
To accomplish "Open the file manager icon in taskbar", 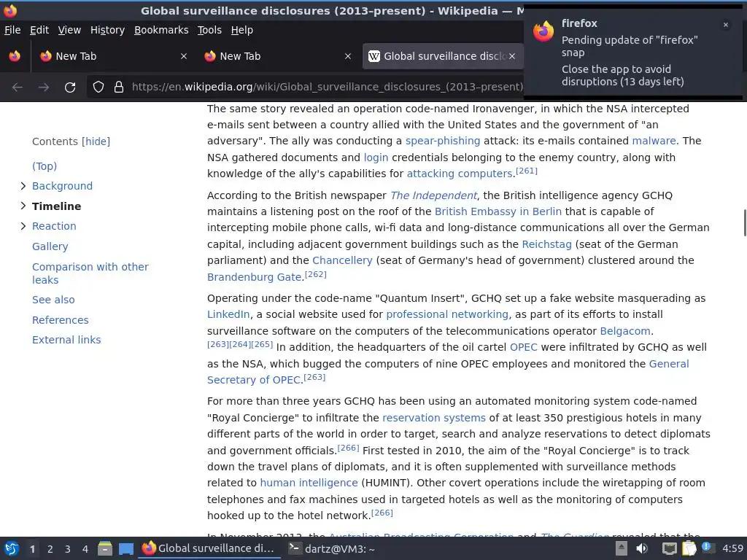I will coord(105,548).
